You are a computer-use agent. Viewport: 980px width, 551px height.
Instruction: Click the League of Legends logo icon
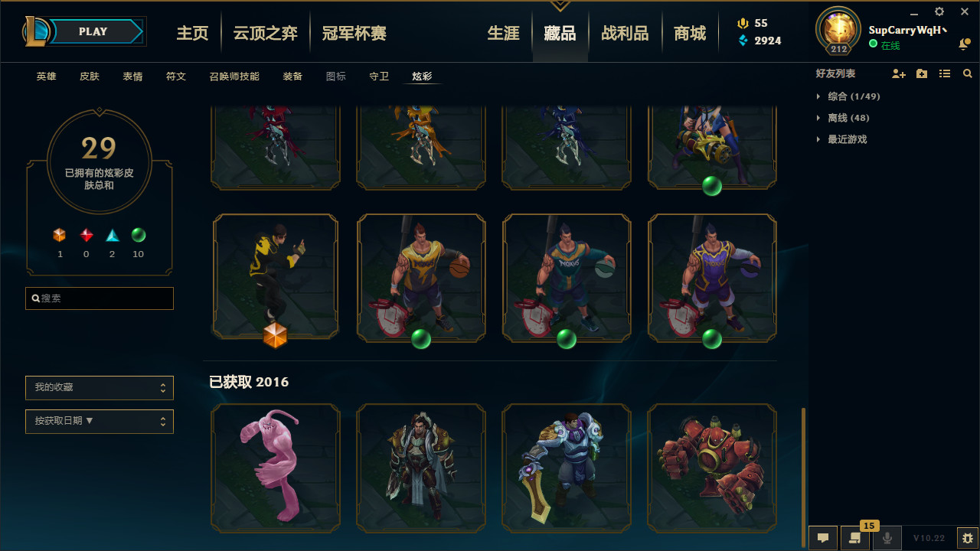[x=36, y=31]
